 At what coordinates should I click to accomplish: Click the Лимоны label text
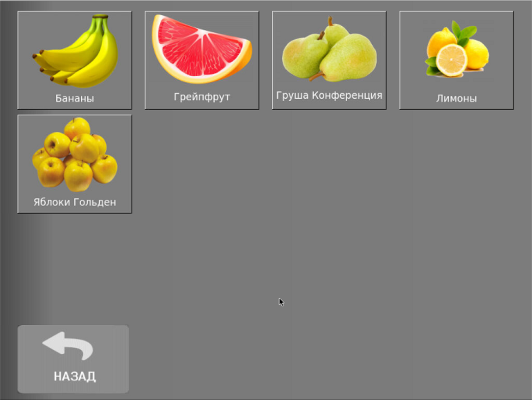pyautogui.click(x=456, y=98)
